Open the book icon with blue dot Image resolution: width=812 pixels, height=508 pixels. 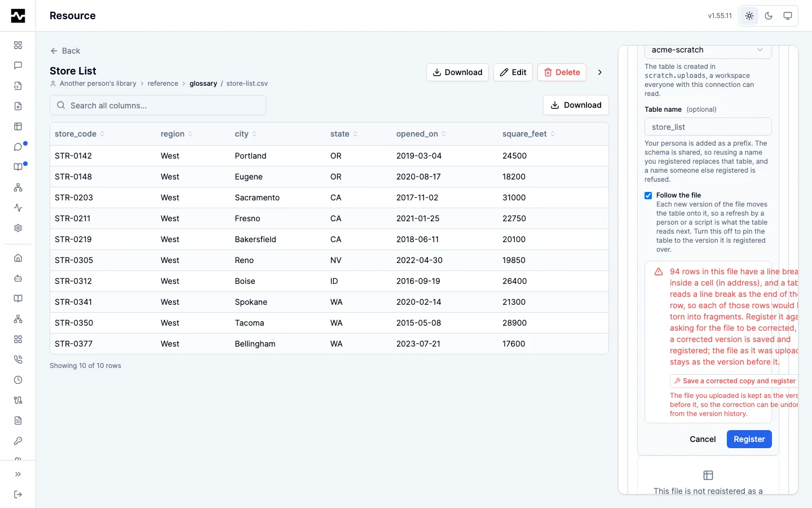pyautogui.click(x=18, y=167)
